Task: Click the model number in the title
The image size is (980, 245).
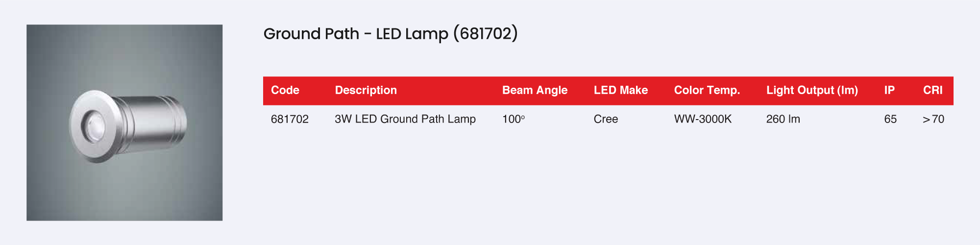Action: point(485,34)
